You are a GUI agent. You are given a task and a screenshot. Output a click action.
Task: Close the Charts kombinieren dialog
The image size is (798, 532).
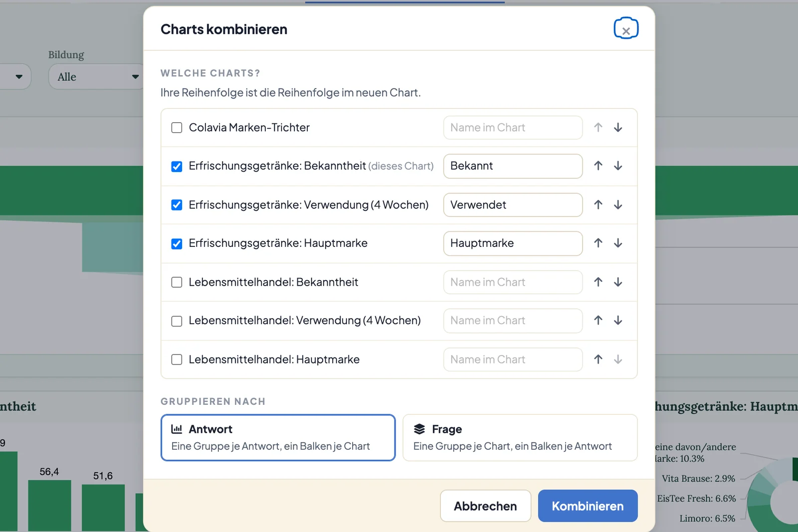click(626, 28)
